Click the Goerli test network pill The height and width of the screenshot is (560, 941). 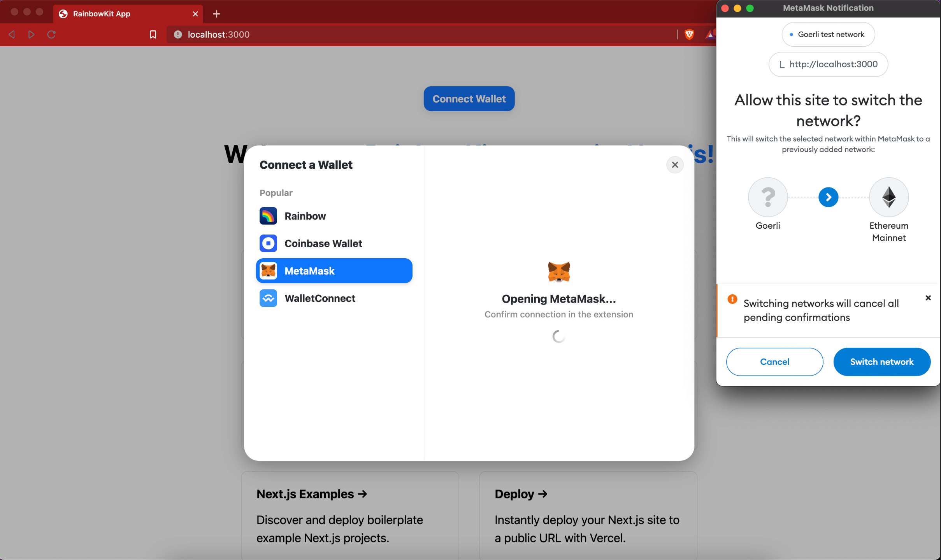pyautogui.click(x=828, y=35)
